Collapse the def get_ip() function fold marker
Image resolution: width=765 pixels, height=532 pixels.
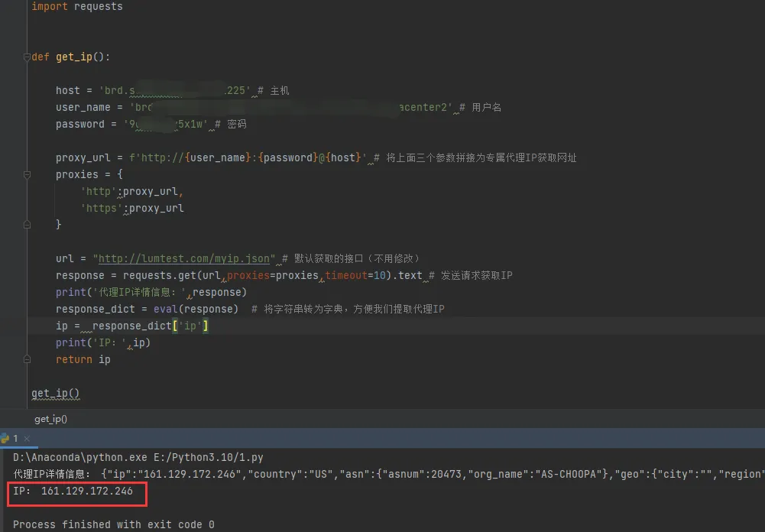[x=27, y=57]
